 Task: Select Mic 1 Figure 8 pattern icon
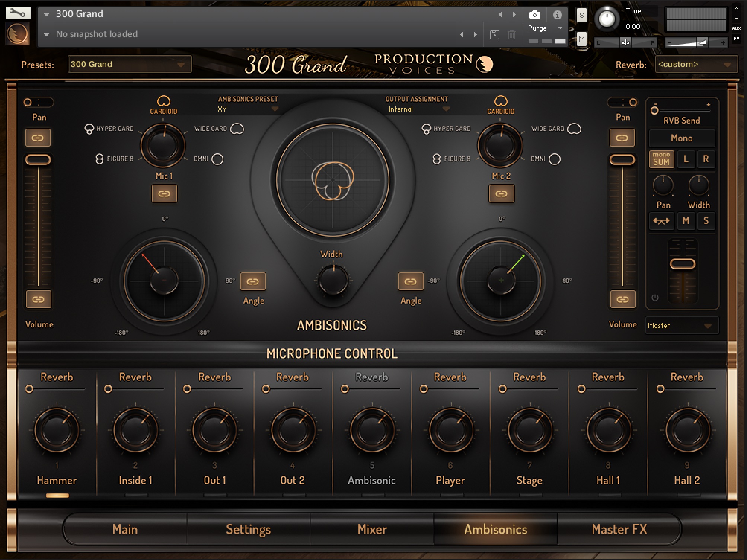click(x=99, y=159)
